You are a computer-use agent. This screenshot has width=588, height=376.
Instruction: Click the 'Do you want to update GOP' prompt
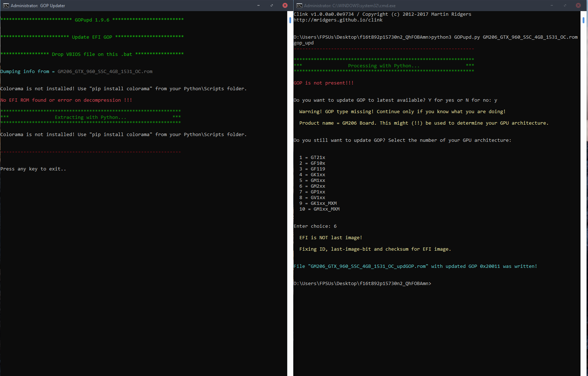click(395, 100)
